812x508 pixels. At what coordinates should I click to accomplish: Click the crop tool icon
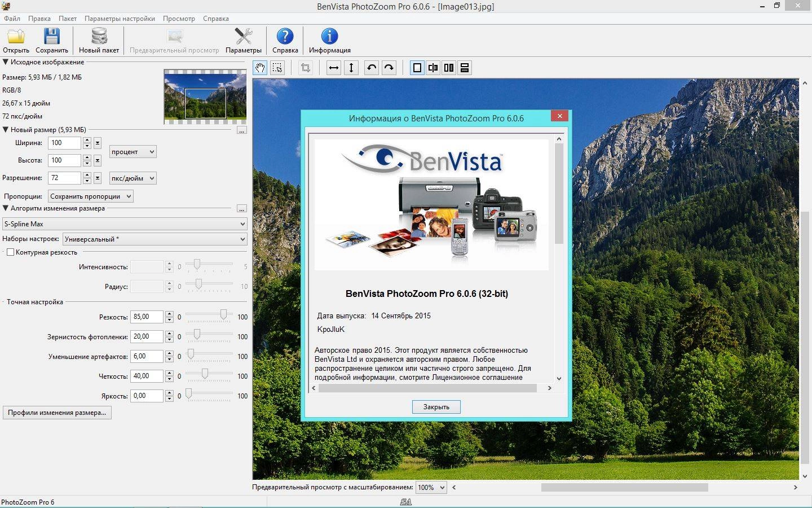(x=306, y=68)
